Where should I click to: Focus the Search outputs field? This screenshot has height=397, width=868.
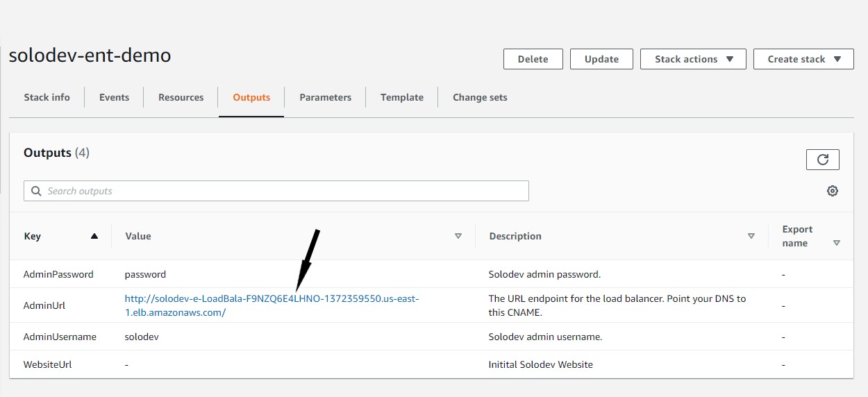click(x=276, y=191)
